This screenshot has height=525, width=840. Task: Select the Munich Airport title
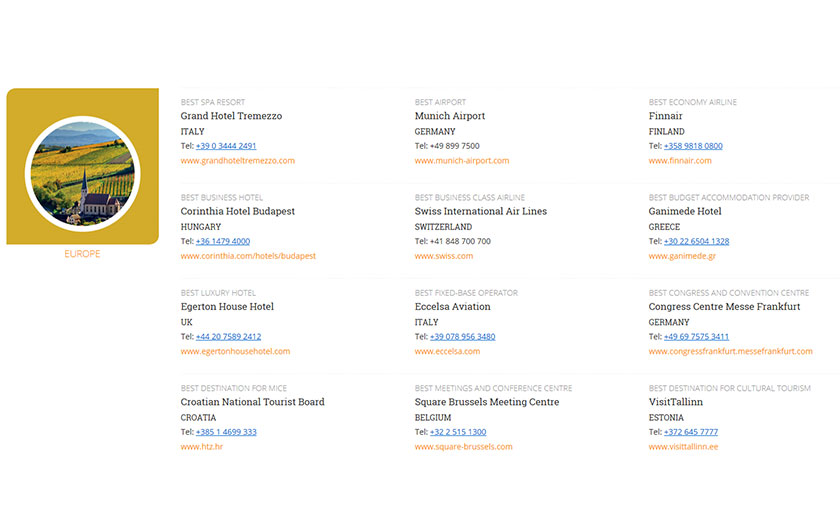pos(449,116)
